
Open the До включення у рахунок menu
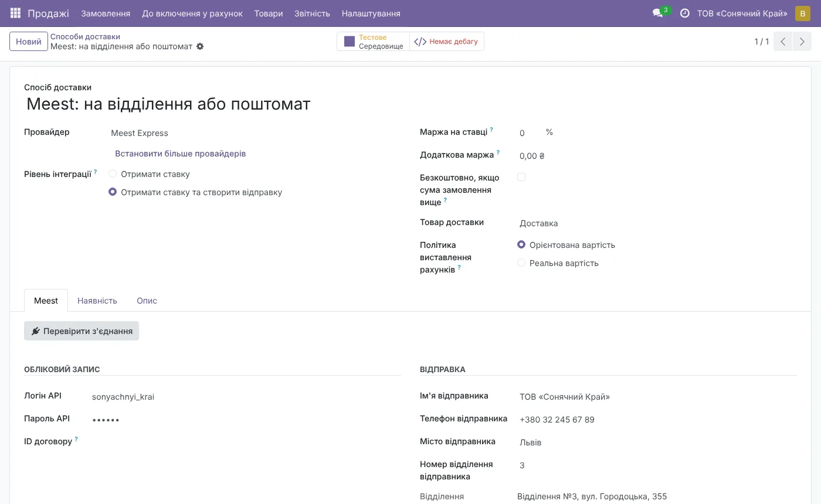[192, 13]
